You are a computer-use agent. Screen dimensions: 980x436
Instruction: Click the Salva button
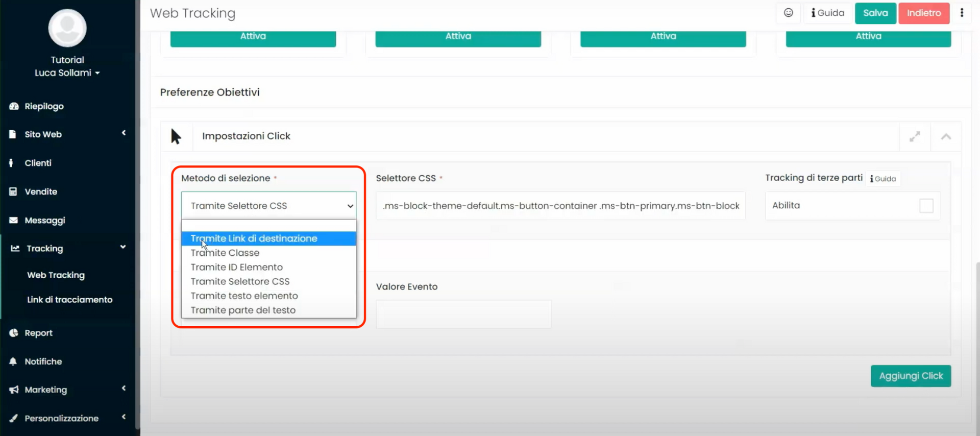coord(875,13)
